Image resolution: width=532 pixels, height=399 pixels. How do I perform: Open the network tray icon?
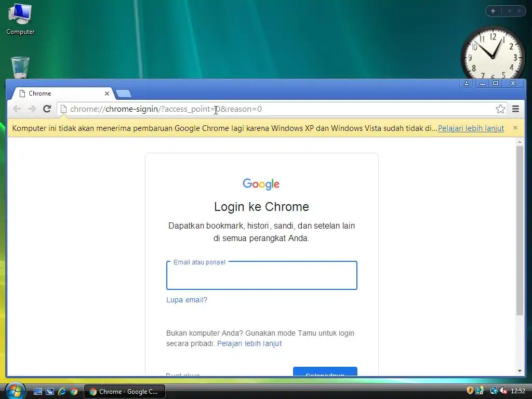[494, 391]
